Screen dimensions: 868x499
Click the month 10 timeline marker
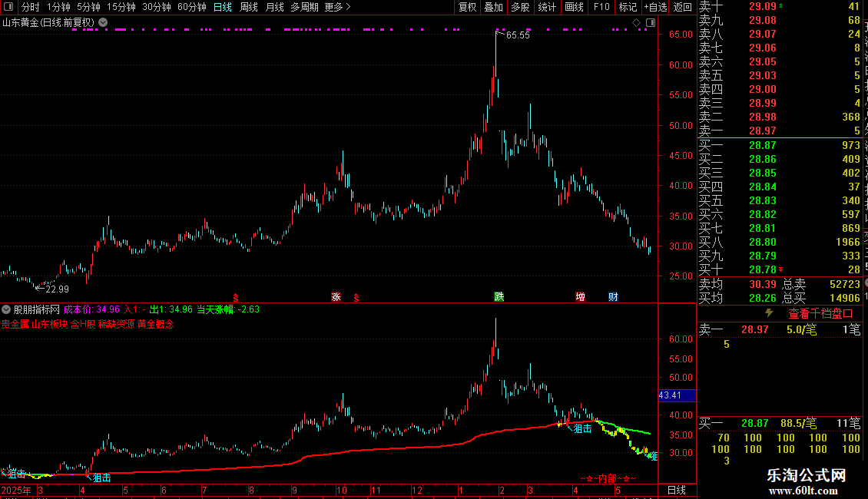click(342, 490)
